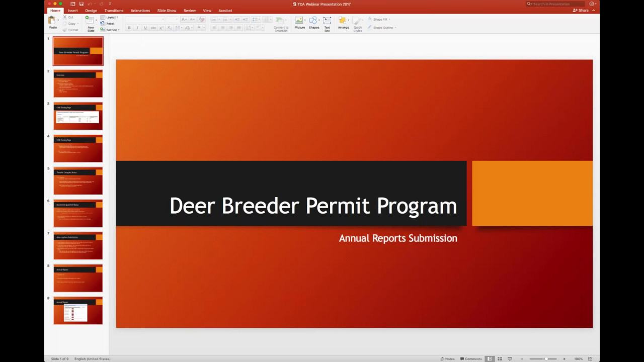Toggle Strikethrough formatting
644x362 pixels.
click(x=153, y=28)
